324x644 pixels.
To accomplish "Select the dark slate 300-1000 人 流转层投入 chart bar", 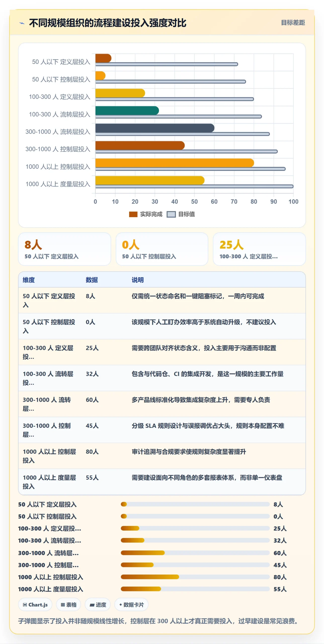I will click(x=155, y=128).
